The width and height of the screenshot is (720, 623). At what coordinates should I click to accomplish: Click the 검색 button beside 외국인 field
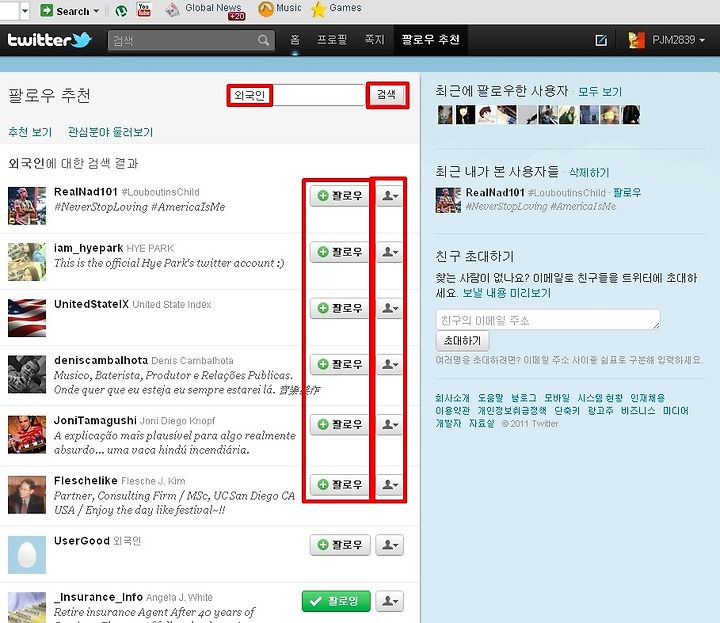(x=386, y=95)
